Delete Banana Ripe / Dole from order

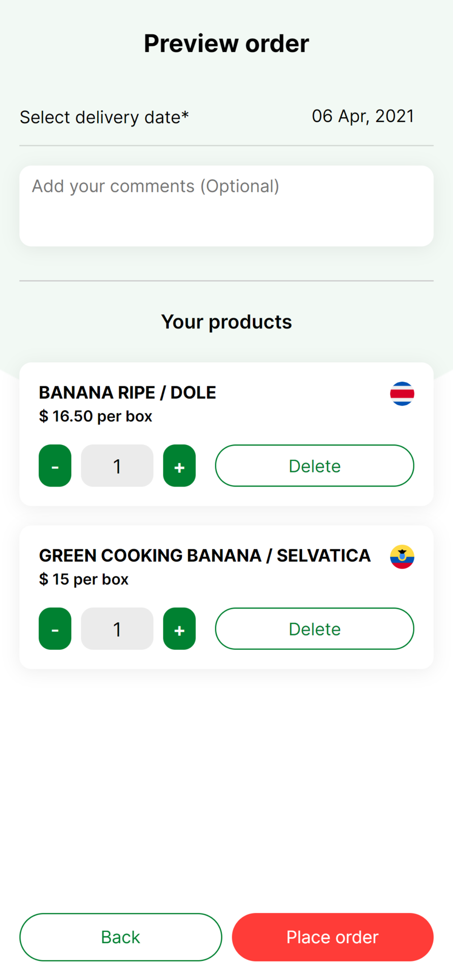314,465
